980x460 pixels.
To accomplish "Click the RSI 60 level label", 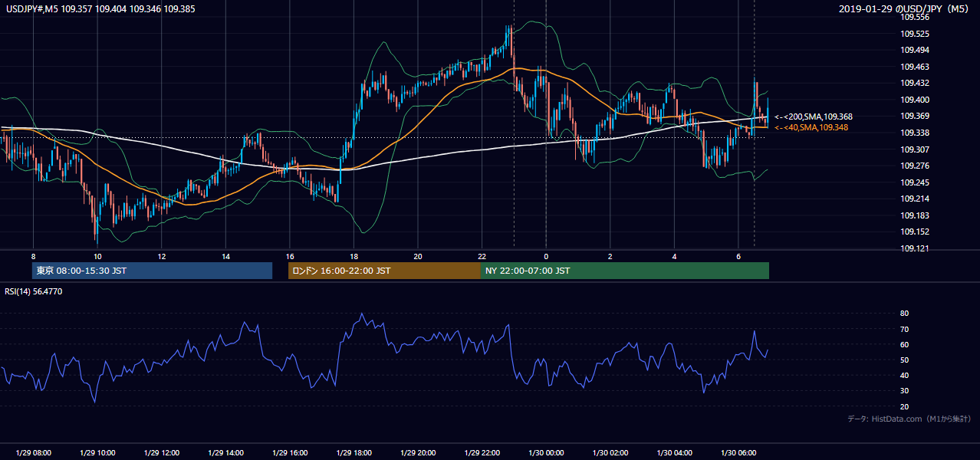I will pos(904,344).
